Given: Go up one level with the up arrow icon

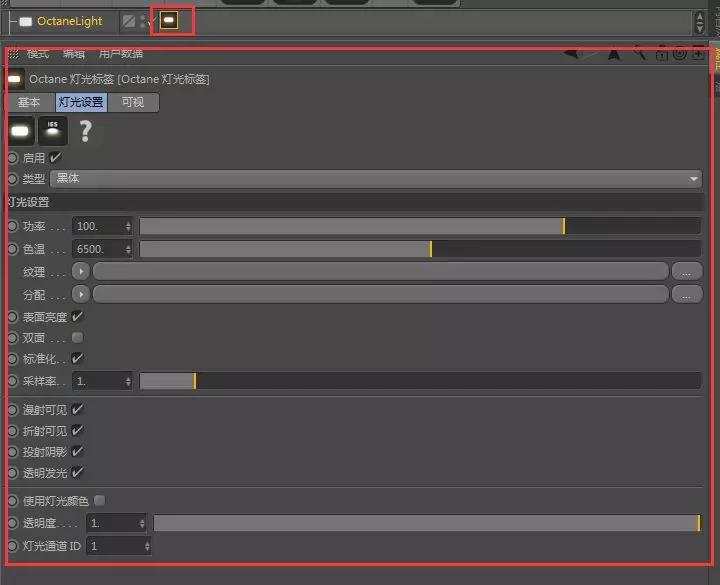Looking at the screenshot, I should click(614, 54).
